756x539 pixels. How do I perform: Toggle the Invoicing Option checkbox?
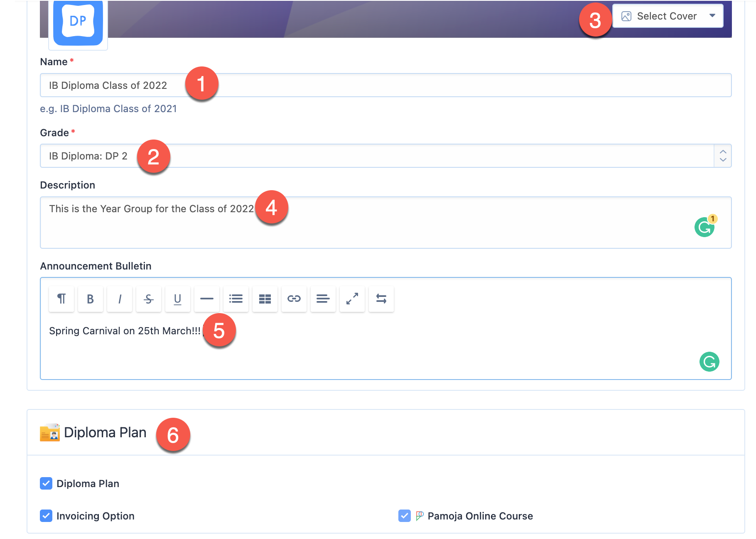pos(46,516)
